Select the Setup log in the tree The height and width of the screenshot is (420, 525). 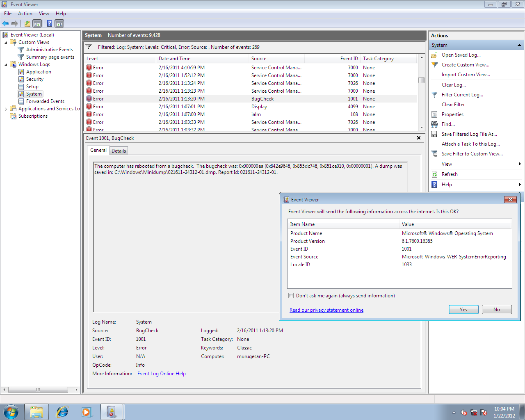coord(32,87)
